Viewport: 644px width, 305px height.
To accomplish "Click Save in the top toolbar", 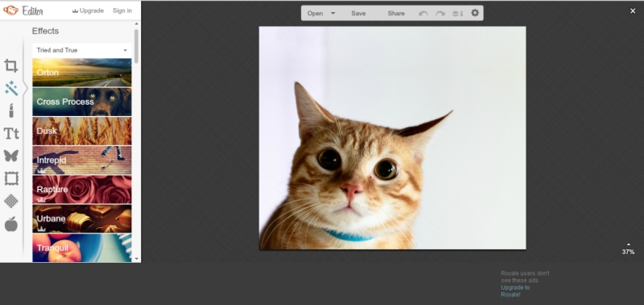I will click(358, 13).
